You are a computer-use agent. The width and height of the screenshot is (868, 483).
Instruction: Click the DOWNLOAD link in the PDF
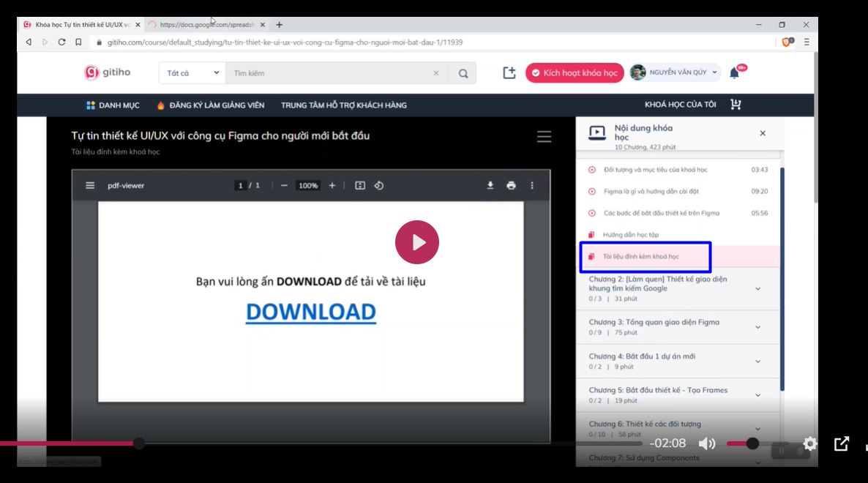coord(310,312)
